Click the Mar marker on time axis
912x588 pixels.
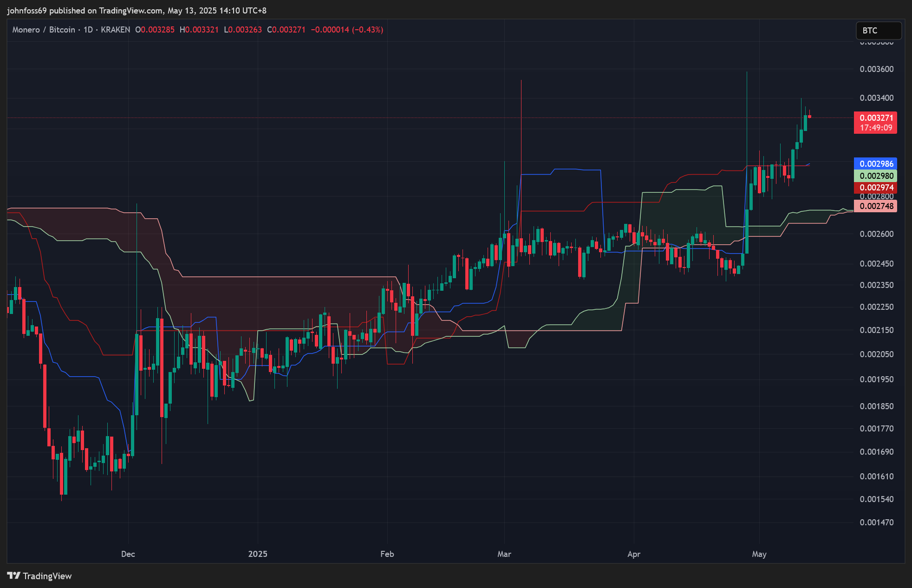pos(504,554)
